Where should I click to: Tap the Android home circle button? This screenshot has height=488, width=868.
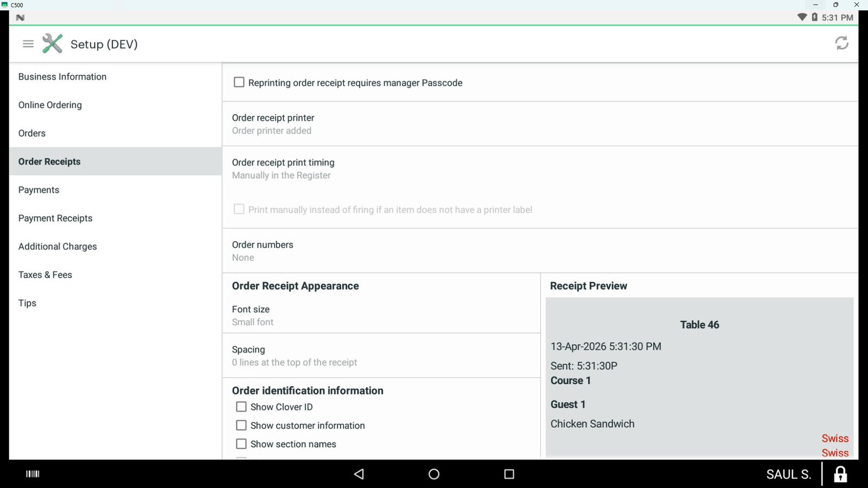click(x=434, y=474)
